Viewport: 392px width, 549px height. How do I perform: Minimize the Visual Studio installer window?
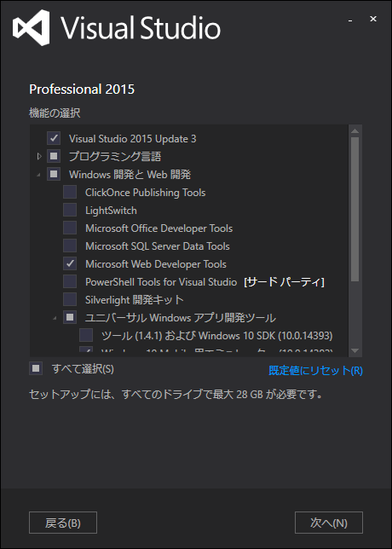pyautogui.click(x=350, y=20)
